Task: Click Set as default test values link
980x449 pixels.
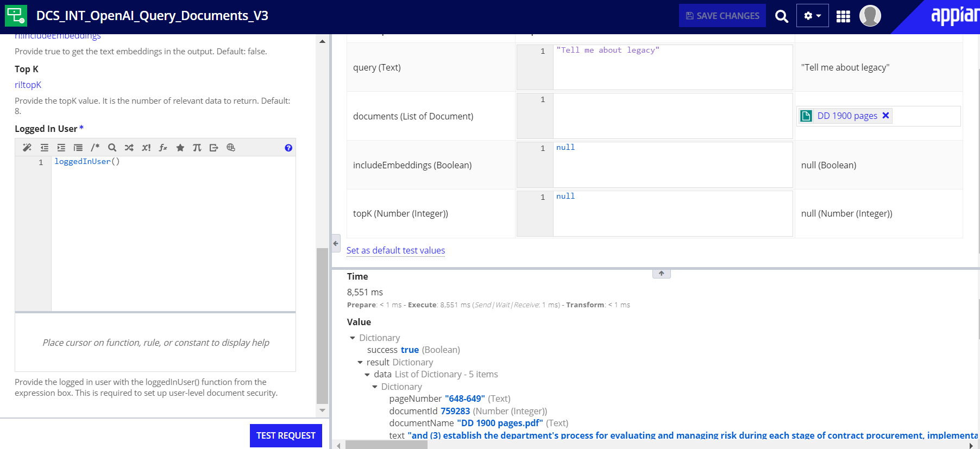Action: (395, 250)
